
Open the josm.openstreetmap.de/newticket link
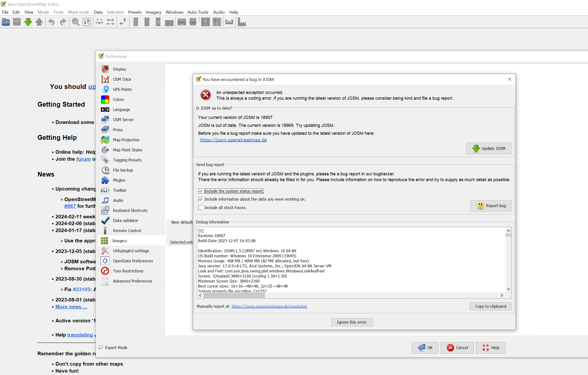[x=269, y=306]
